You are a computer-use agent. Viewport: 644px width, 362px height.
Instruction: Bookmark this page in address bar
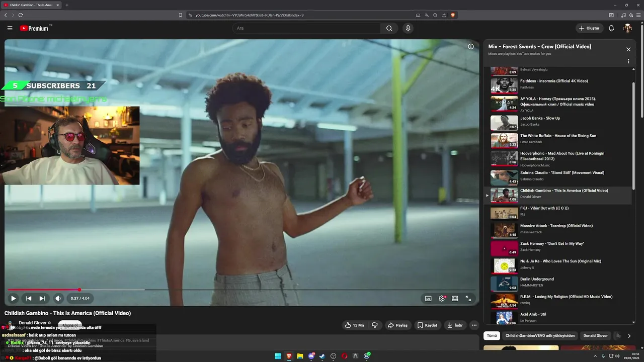point(181,15)
